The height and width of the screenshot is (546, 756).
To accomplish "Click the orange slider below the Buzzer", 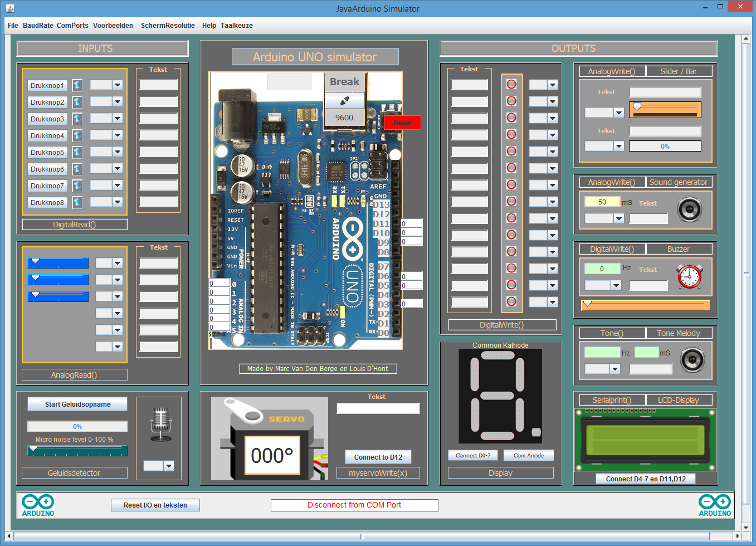I will pos(645,305).
